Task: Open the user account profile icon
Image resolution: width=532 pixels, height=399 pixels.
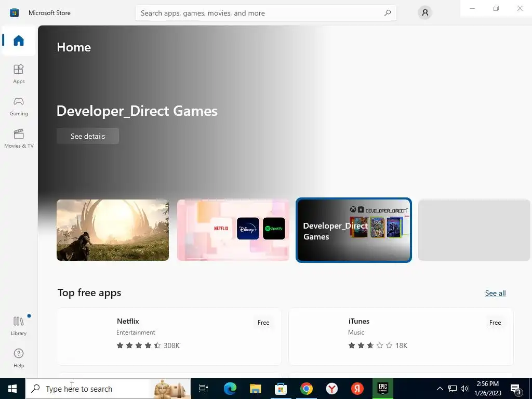Action: [x=425, y=13]
